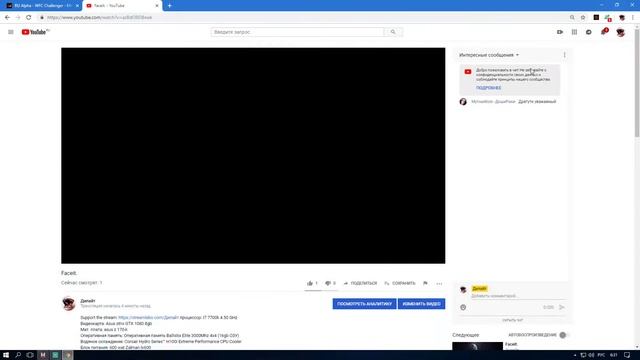Open Chrome profile avatar in toolbar
640x360 pixels.
[622, 18]
